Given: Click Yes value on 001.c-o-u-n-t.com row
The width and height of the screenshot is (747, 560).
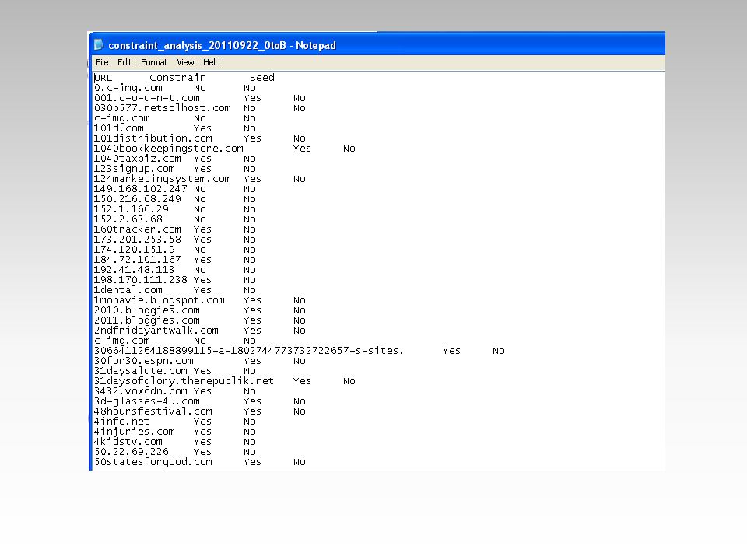Looking at the screenshot, I should [x=252, y=98].
